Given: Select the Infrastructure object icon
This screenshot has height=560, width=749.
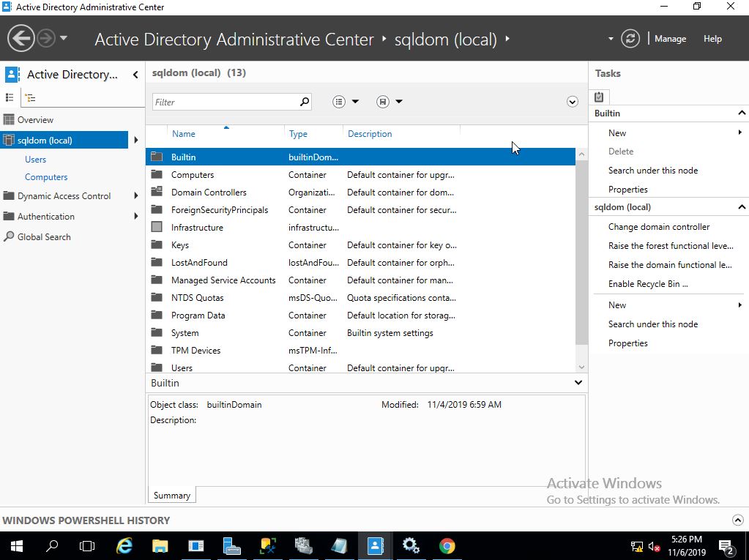Looking at the screenshot, I should click(157, 227).
